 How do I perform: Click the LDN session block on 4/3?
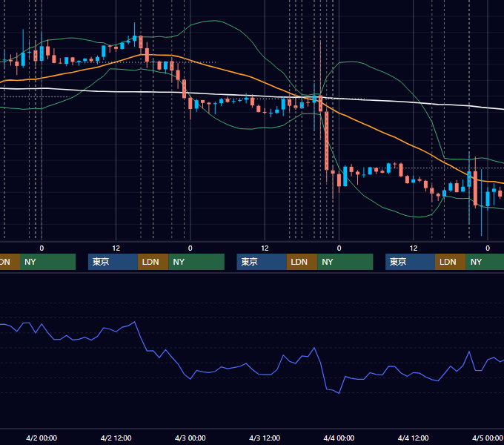click(x=302, y=262)
